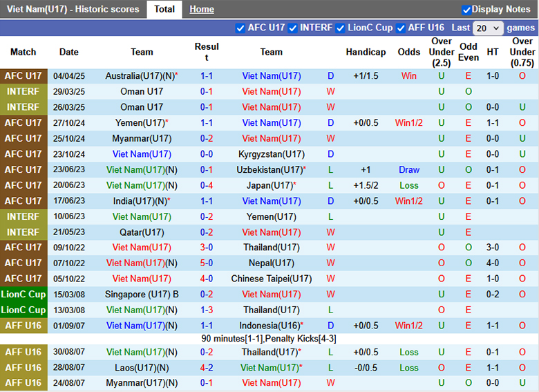The width and height of the screenshot is (539, 392).
Task: Click the Over Under (2.5) column header
Action: 442,53
